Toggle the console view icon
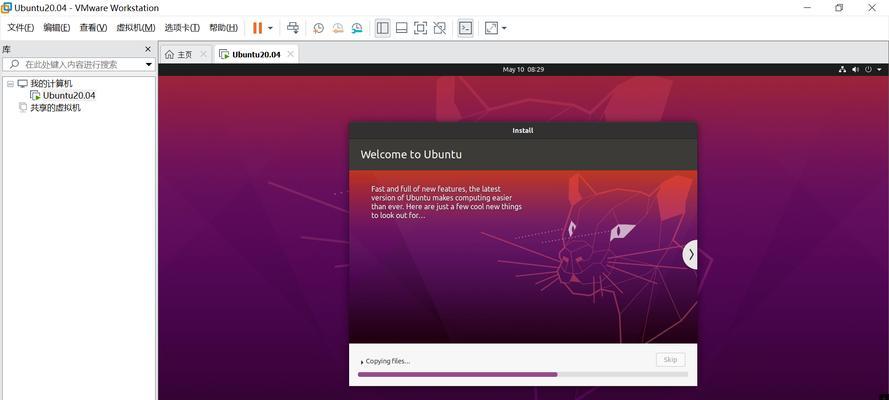The width and height of the screenshot is (889, 400). pos(465,28)
